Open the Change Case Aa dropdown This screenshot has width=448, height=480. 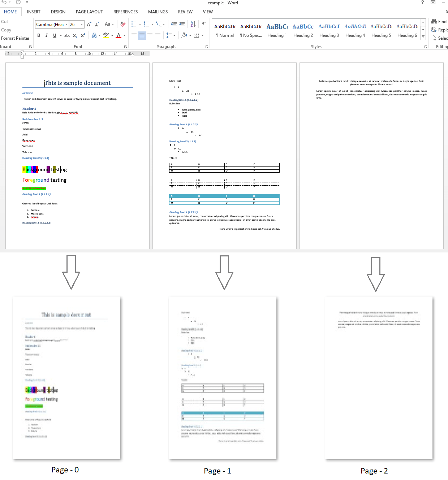click(x=109, y=24)
